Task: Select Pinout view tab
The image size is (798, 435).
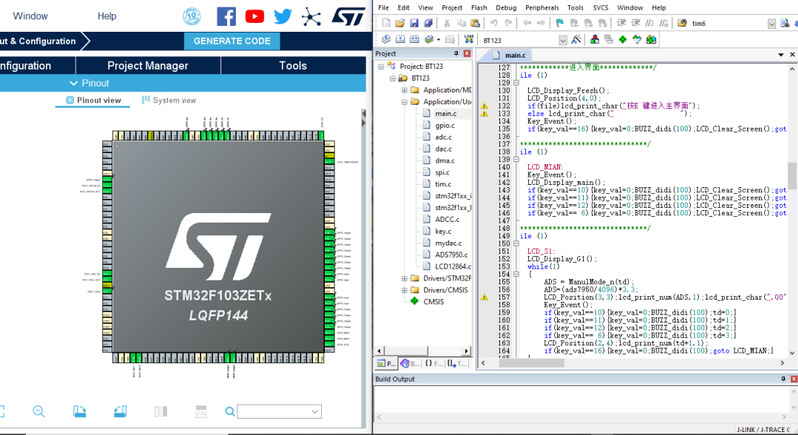Action: (x=93, y=100)
